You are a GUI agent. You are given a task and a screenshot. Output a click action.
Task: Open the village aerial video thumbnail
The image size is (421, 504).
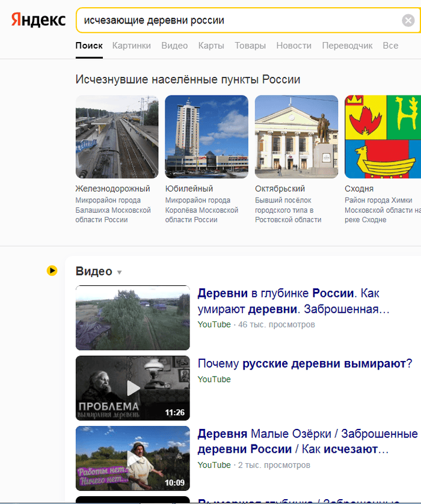[x=132, y=318]
